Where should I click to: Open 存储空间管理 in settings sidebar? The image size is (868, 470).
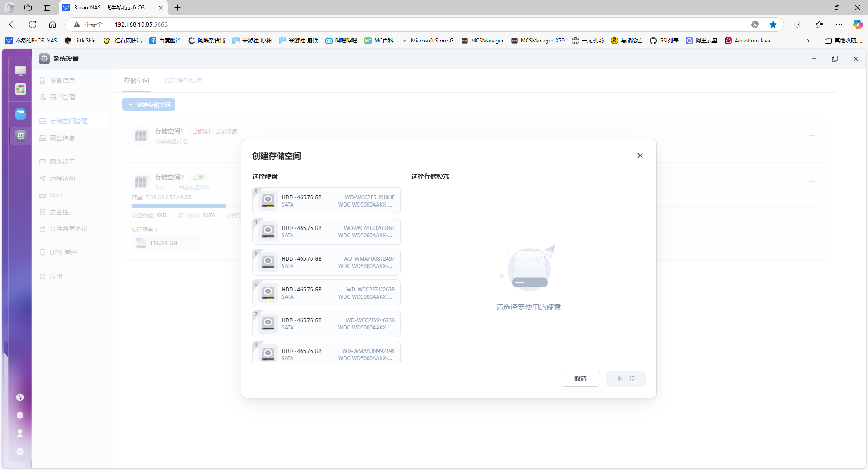(72, 121)
